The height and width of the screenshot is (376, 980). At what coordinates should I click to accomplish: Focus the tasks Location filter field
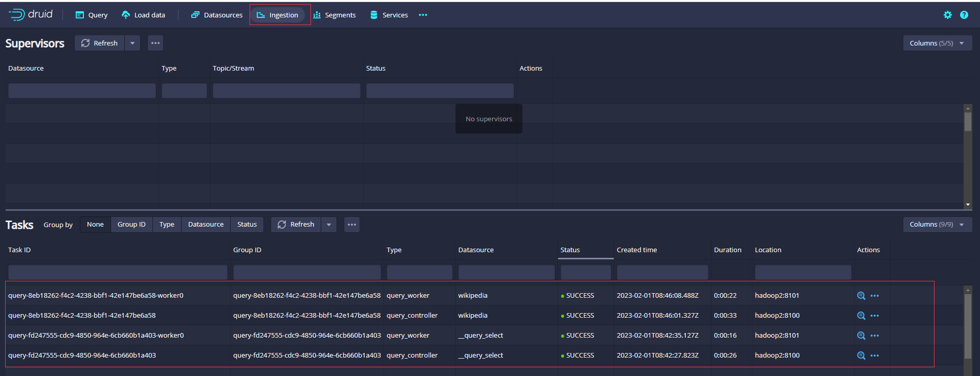point(803,272)
